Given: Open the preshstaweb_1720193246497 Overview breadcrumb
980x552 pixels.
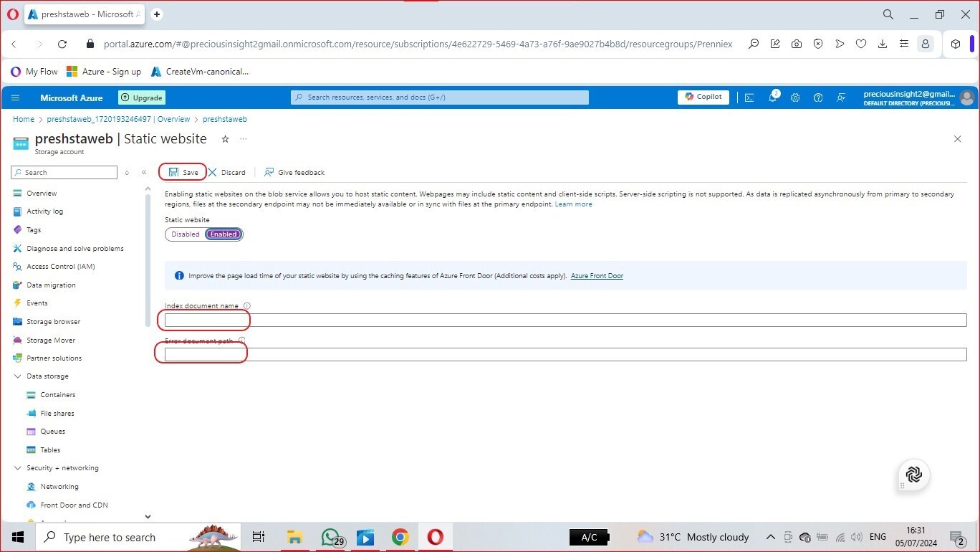Looking at the screenshot, I should 118,119.
